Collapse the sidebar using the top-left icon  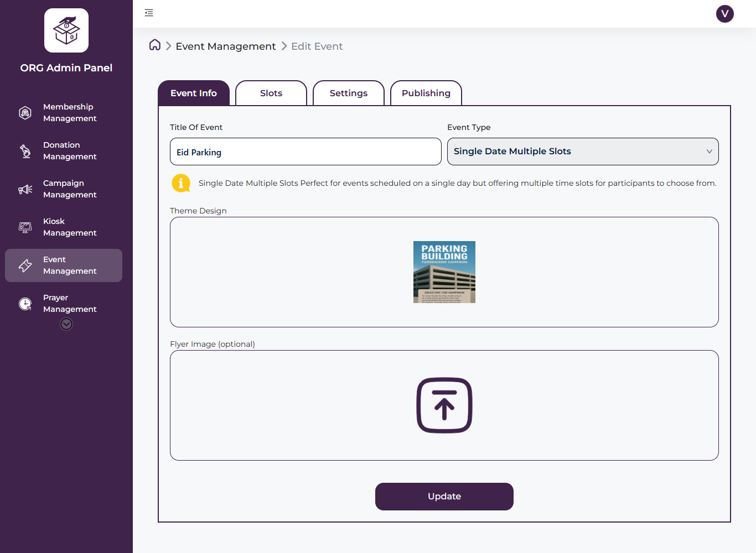(x=148, y=13)
